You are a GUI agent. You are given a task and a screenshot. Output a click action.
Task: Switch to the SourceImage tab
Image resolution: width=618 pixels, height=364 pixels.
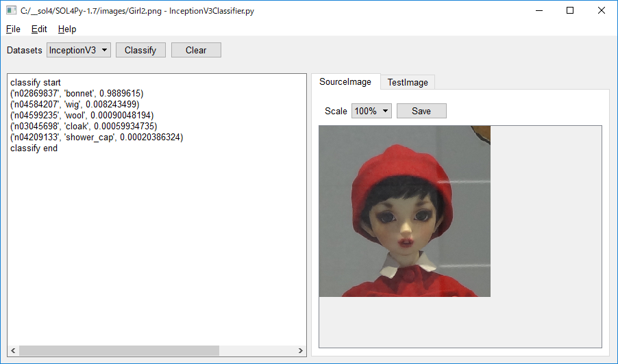345,81
